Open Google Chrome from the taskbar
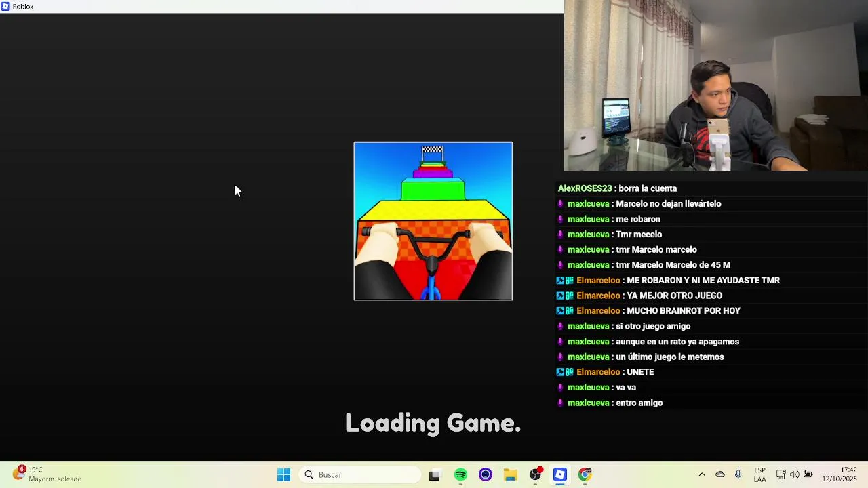 [585, 474]
